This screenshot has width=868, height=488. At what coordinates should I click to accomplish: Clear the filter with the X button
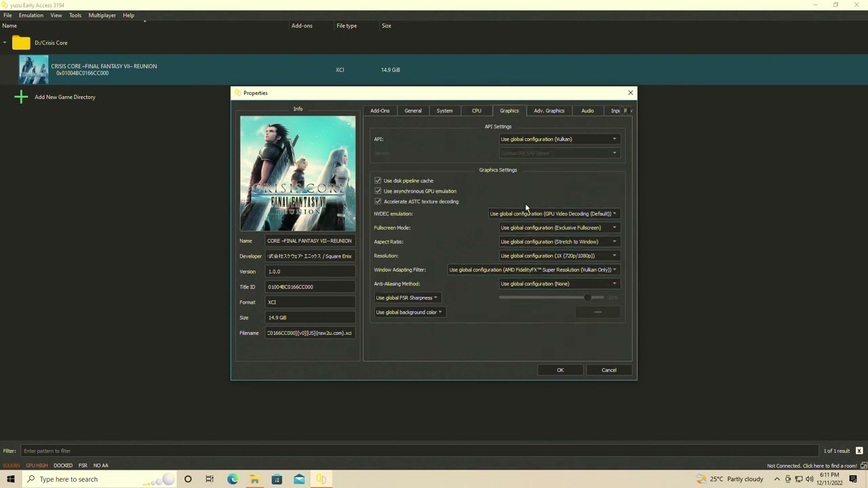tap(859, 451)
